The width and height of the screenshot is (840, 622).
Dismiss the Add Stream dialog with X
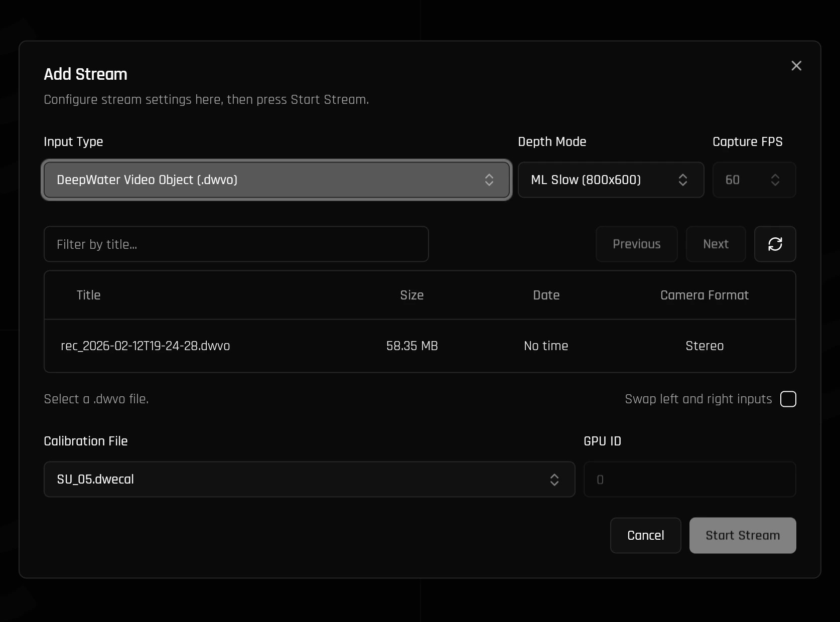pos(796,66)
